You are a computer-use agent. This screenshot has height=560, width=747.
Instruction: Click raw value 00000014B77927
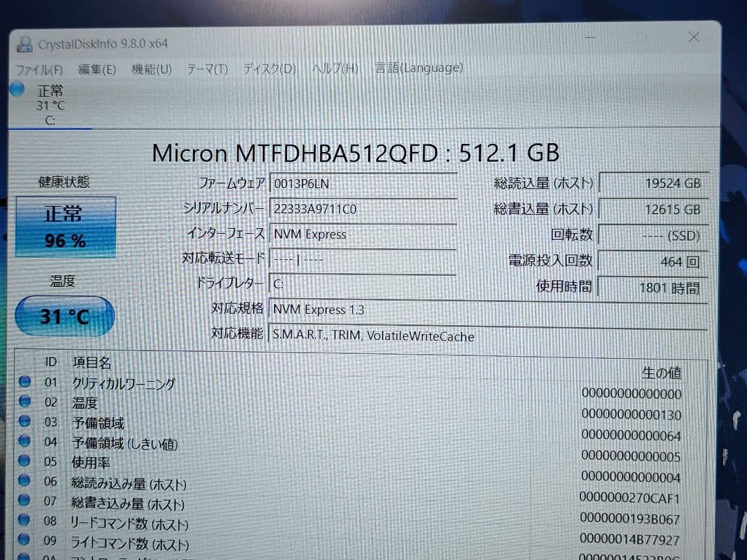tap(629, 539)
